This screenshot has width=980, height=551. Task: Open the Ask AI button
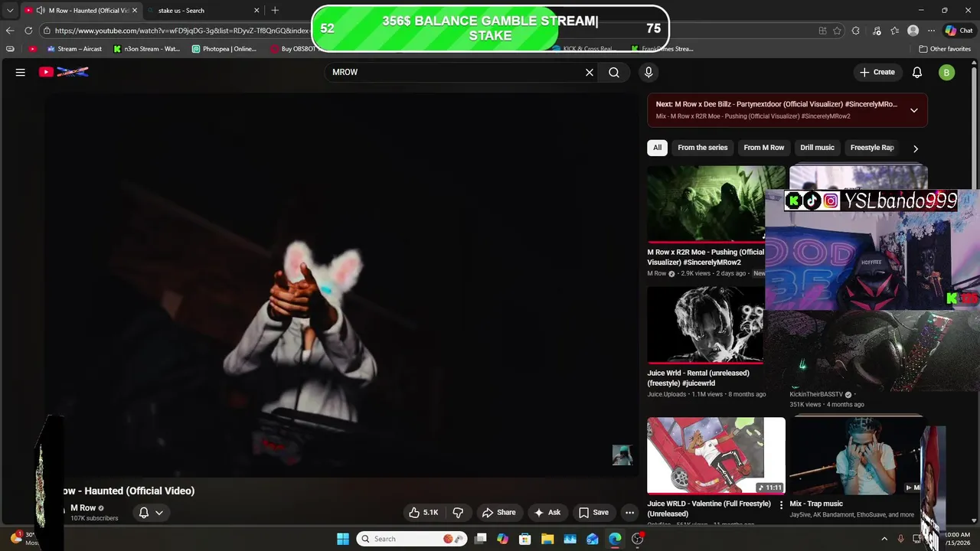547,513
